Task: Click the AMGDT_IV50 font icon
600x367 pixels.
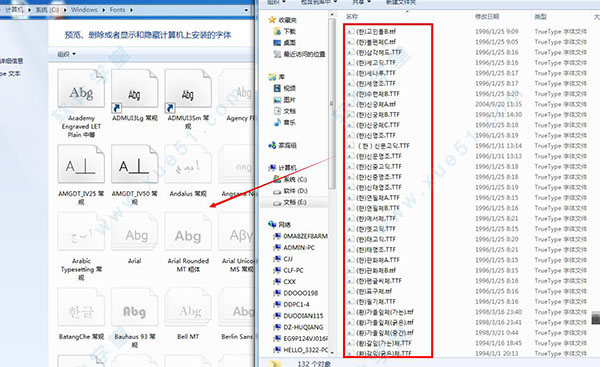Action: [135, 165]
